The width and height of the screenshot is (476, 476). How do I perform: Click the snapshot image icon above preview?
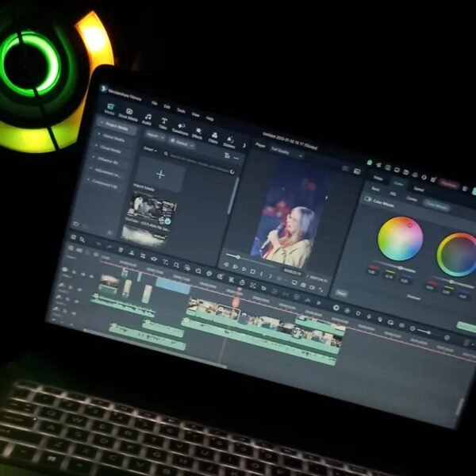click(x=357, y=172)
